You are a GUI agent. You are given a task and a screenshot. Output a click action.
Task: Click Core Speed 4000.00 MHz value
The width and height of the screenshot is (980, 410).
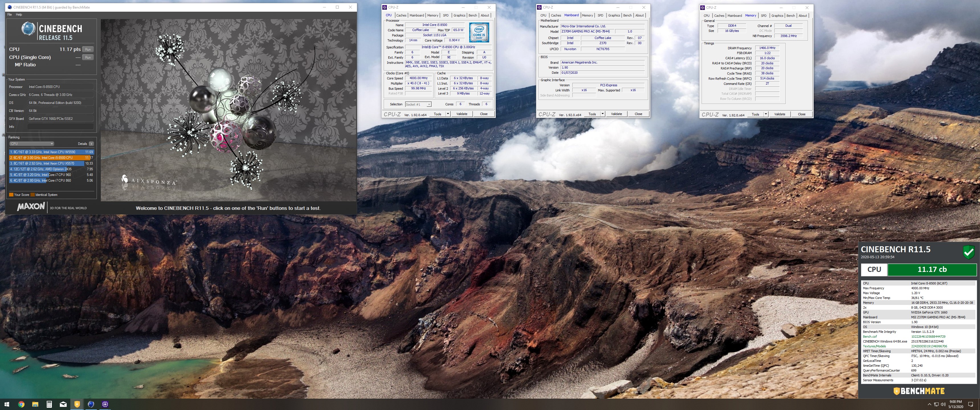(418, 78)
